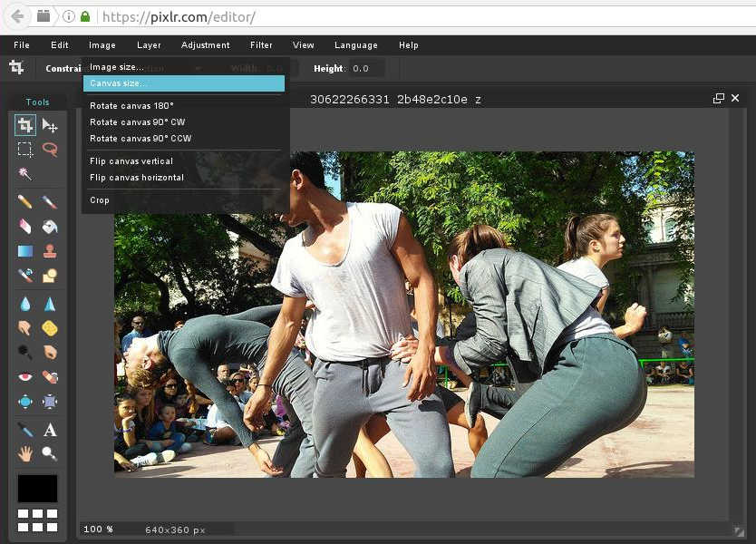756x544 pixels.
Task: Choose Rotate canvas 90° CW
Action: [137, 121]
